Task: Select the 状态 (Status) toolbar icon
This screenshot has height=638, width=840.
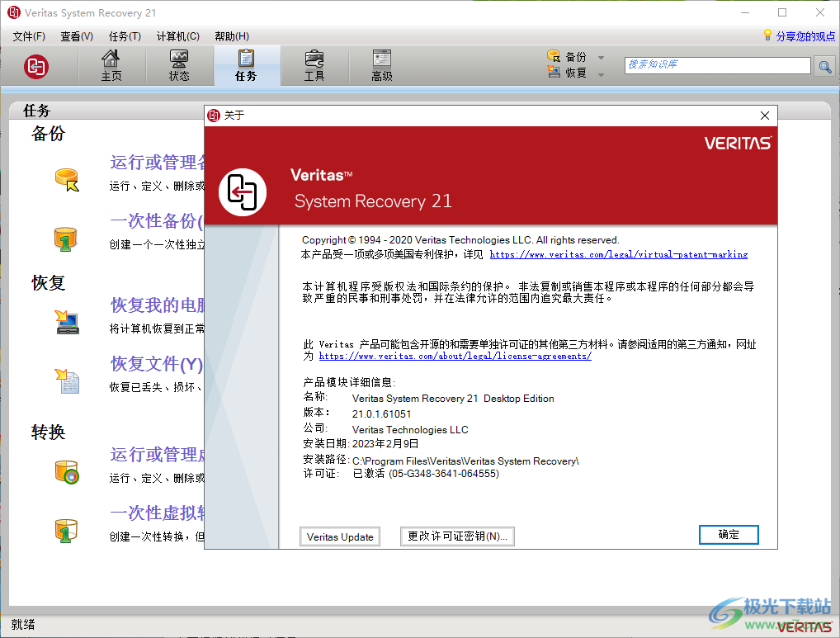Action: pyautogui.click(x=180, y=65)
